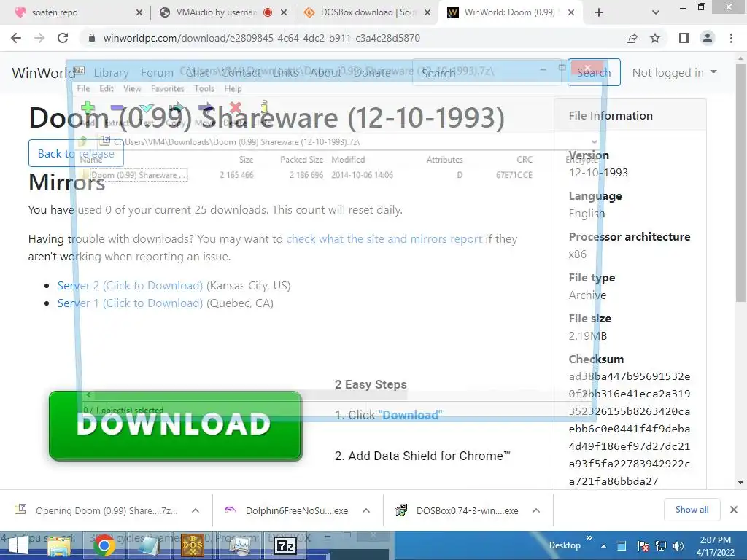Click the DOSBox icon in the taskbar
The image size is (747, 560).
coord(193,545)
